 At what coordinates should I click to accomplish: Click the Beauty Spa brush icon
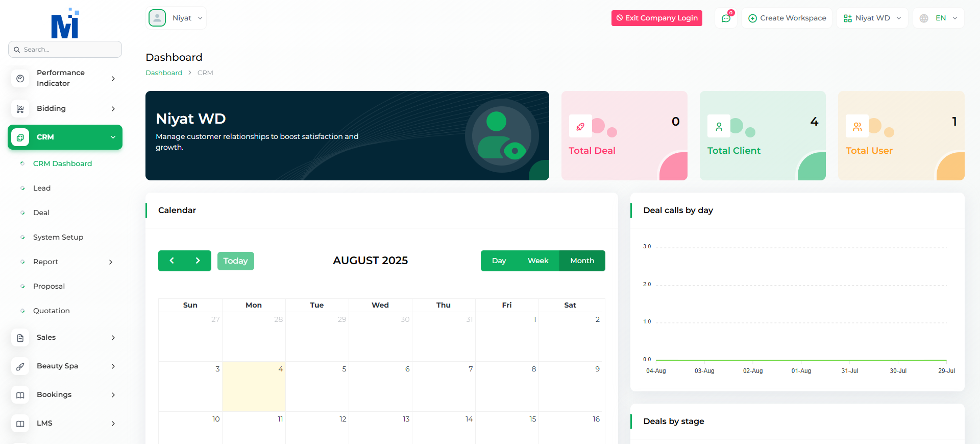pos(20,366)
